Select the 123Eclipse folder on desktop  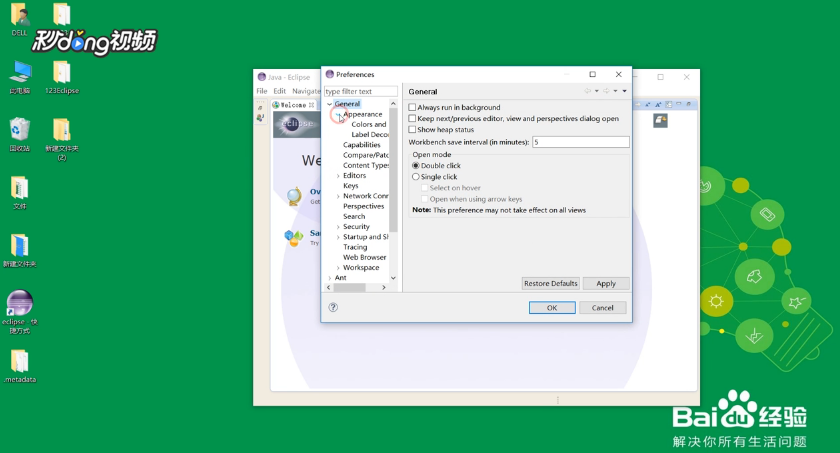coord(62,78)
